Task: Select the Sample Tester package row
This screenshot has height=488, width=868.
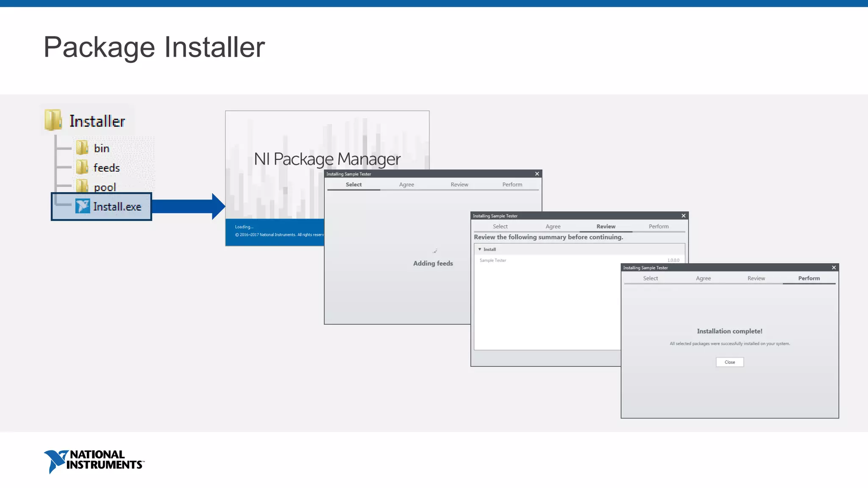Action: 579,260
